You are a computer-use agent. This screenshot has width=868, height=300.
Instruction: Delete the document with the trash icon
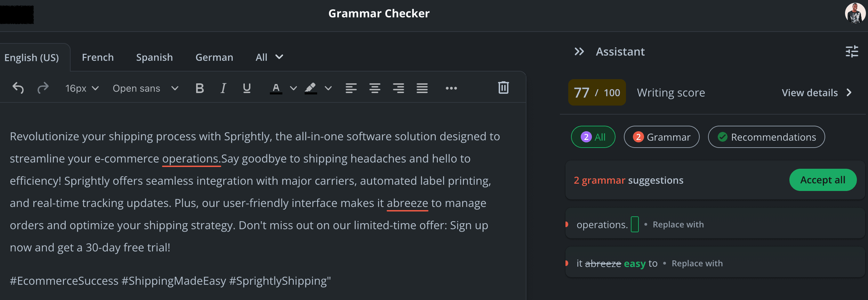[503, 88]
